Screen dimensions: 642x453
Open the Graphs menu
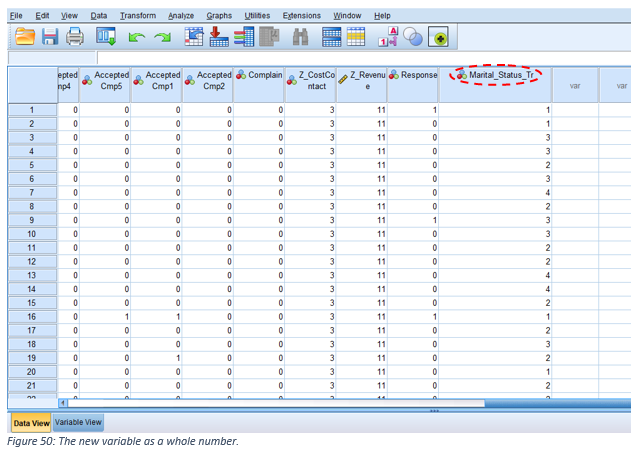(x=219, y=16)
